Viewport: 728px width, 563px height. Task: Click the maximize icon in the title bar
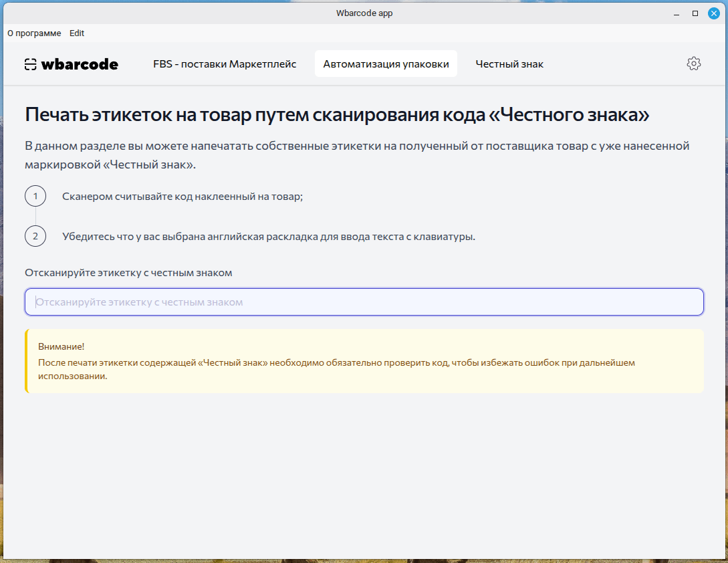[695, 13]
